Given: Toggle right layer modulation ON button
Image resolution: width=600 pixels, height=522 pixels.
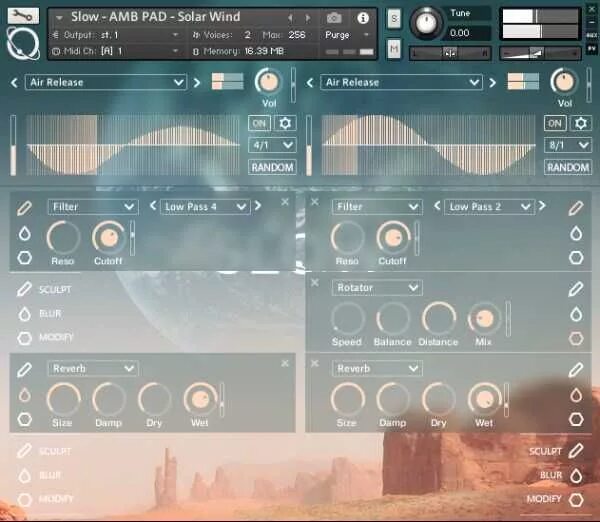Looking at the screenshot, I should [x=555, y=123].
